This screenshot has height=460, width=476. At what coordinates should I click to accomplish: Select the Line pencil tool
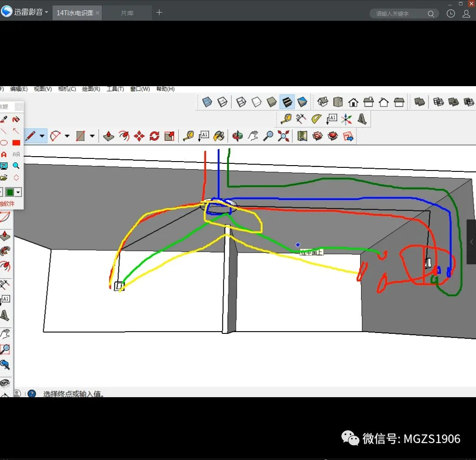pyautogui.click(x=31, y=136)
